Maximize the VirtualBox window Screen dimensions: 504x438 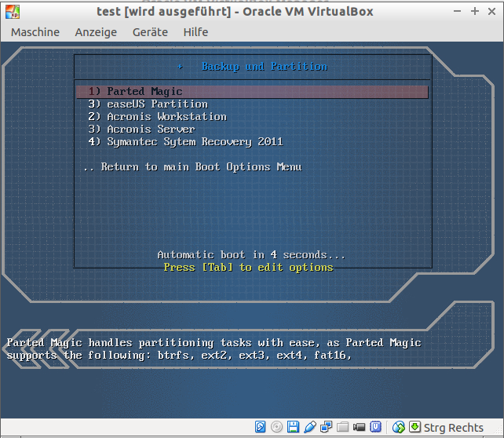click(x=474, y=12)
